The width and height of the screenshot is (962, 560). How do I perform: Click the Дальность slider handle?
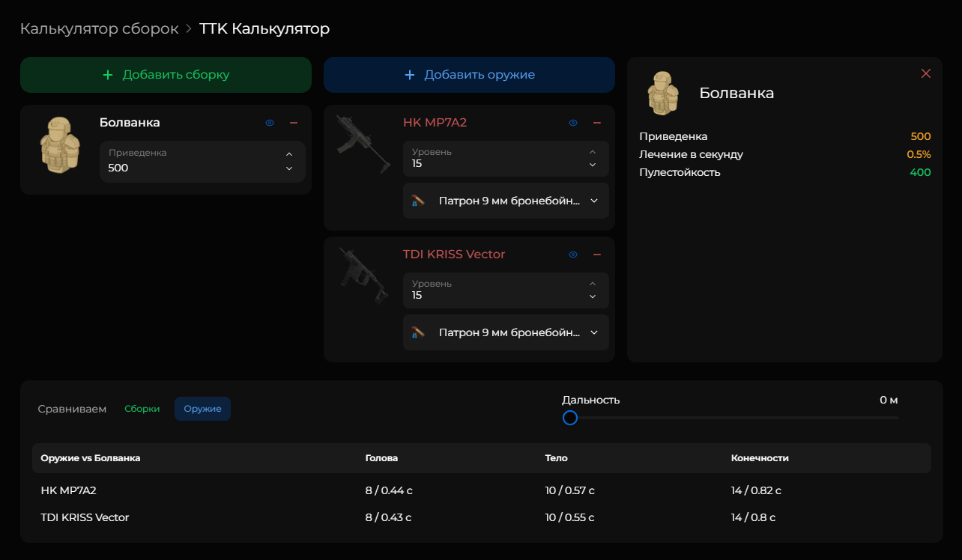pos(570,418)
